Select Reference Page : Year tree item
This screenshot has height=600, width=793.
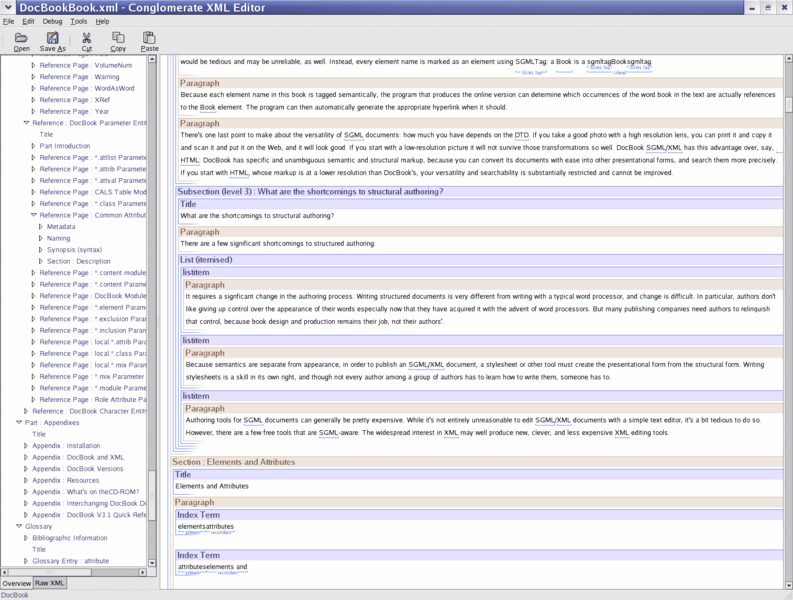point(74,111)
